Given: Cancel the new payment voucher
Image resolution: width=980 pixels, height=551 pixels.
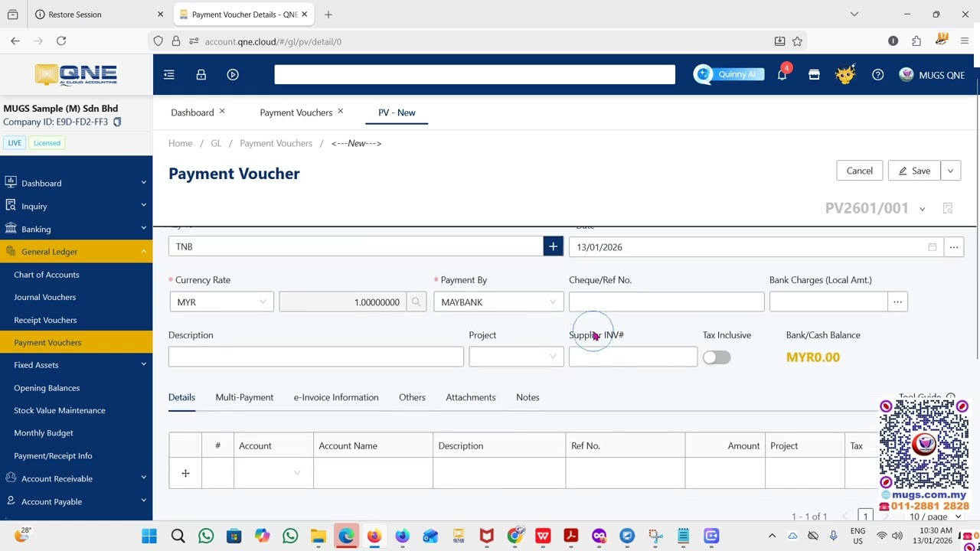Looking at the screenshot, I should pyautogui.click(x=860, y=171).
